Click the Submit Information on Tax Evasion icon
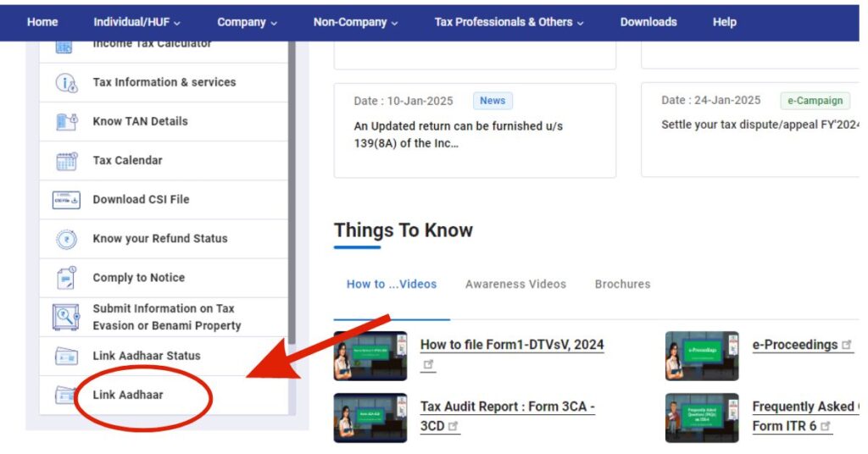Image resolution: width=868 pixels, height=454 pixels. [66, 317]
